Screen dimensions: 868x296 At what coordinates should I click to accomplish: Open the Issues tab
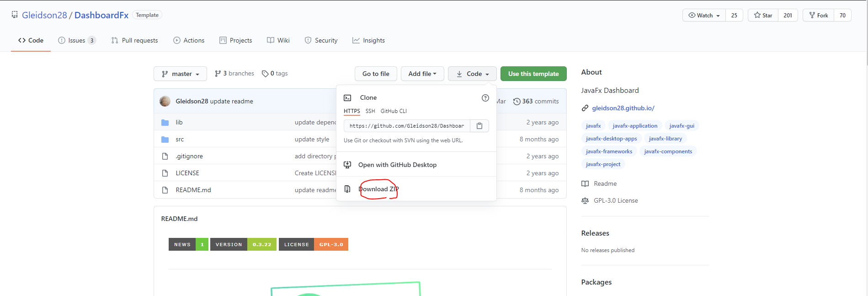(x=77, y=40)
